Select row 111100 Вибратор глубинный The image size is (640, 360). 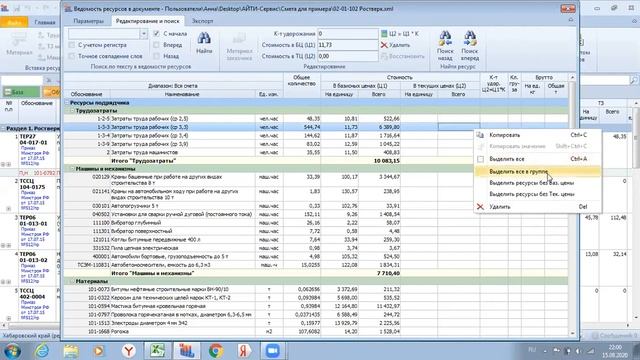click(316, 223)
